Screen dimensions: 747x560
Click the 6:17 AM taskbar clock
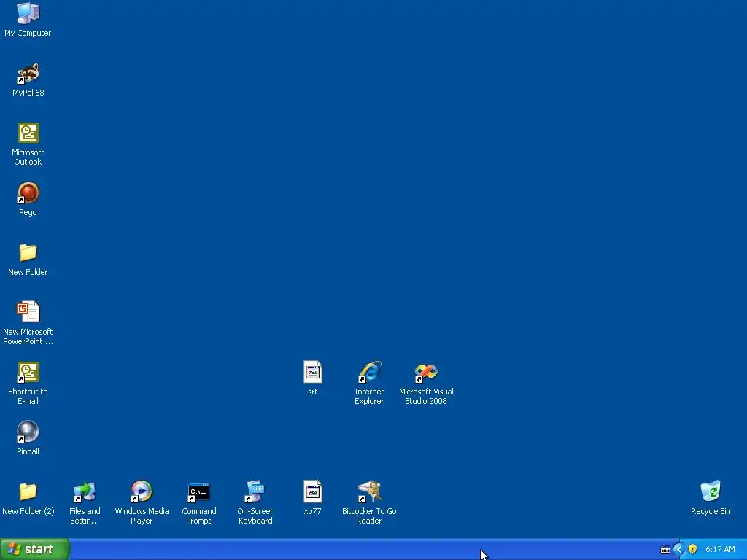click(720, 550)
